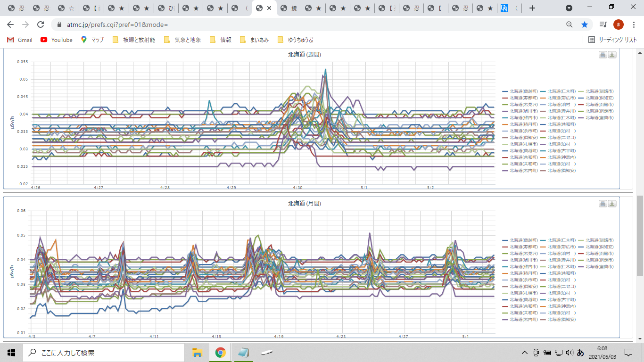644x362 pixels.
Task: Reload the atmc.jp page
Action: (x=41, y=25)
